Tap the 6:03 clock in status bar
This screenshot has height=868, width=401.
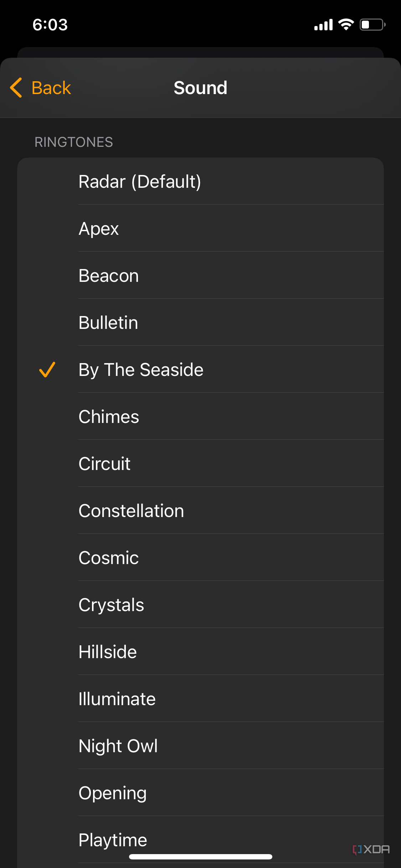[x=50, y=25]
